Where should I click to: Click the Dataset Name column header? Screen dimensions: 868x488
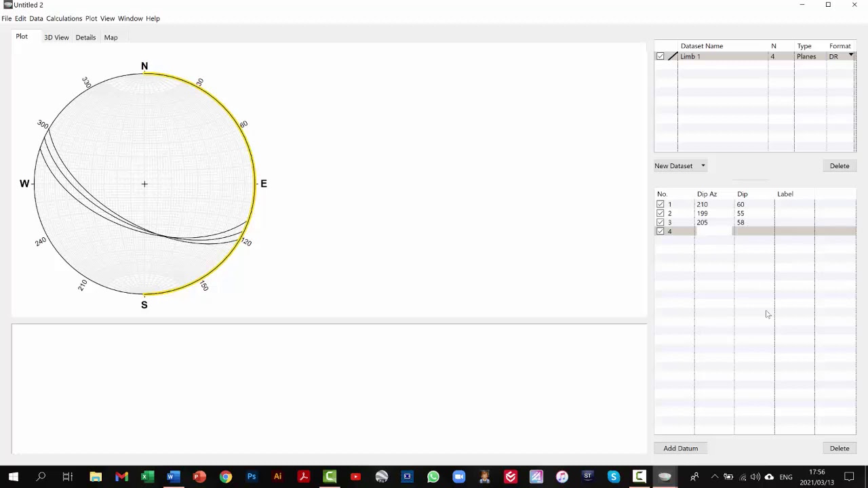[702, 46]
